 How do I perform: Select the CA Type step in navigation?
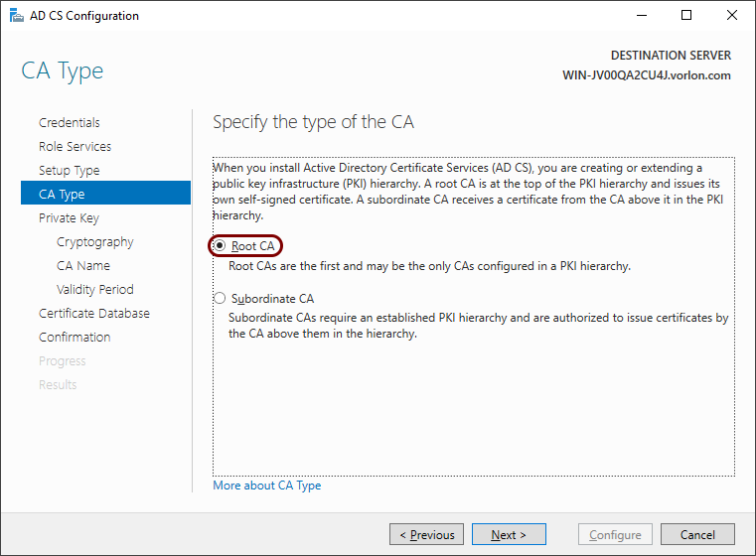[105, 193]
